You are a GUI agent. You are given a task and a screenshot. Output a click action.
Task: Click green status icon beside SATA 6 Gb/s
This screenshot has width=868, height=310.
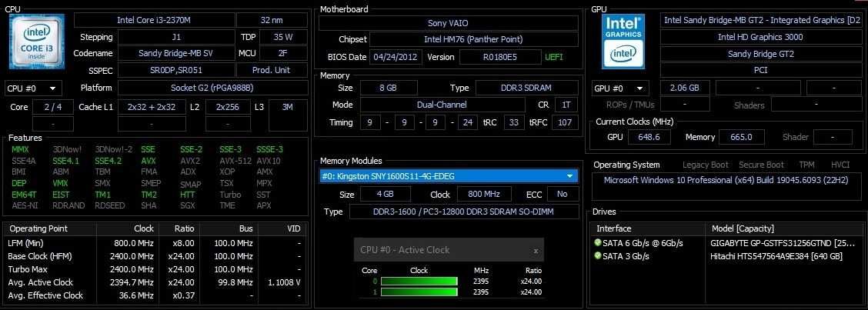pos(597,243)
